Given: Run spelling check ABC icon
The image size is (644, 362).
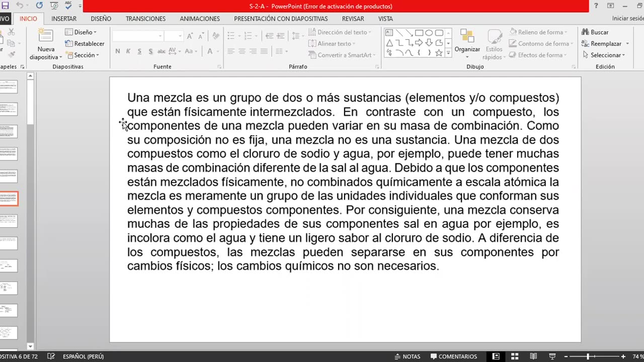Looking at the screenshot, I should 69,6.
